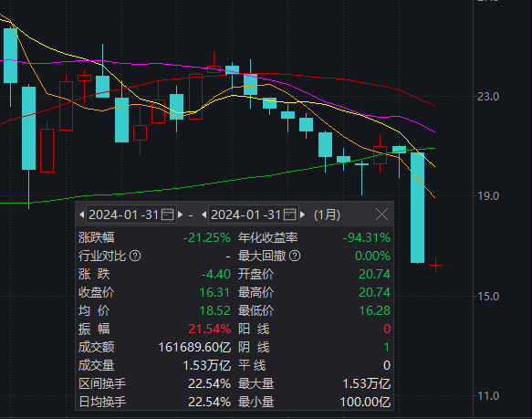This screenshot has width=532, height=419.
Task: Select the large cyan candlestick on 2024-01-31
Action: pos(417,208)
